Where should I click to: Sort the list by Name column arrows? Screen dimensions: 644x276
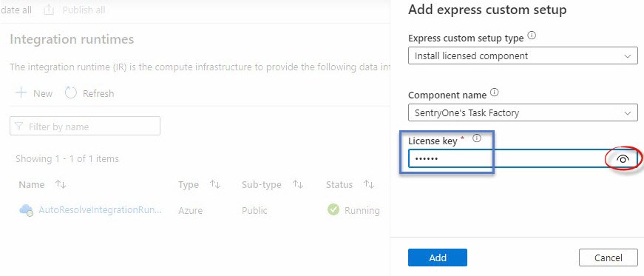(61, 185)
